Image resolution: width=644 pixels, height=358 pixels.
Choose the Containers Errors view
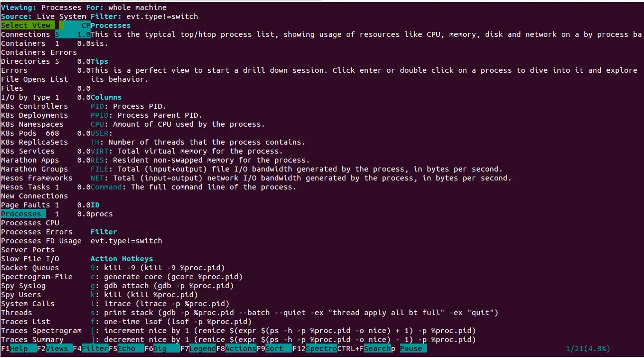point(39,52)
